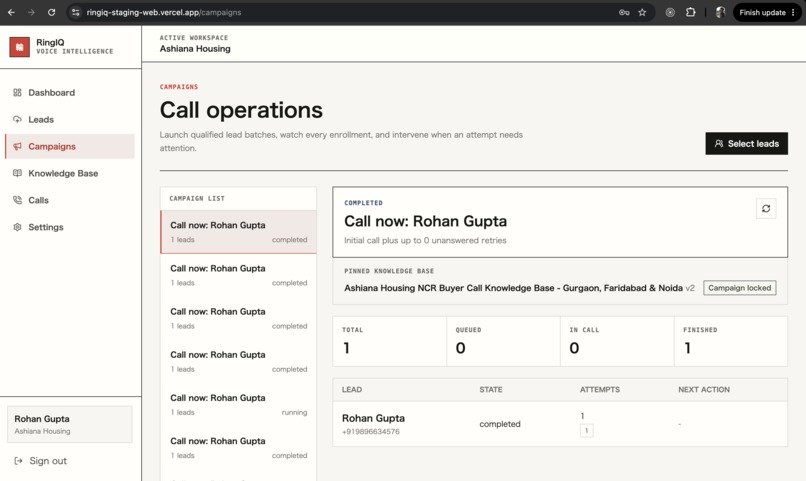Image resolution: width=806 pixels, height=481 pixels.
Task: Click the pinned knowledge base title
Action: (514, 288)
